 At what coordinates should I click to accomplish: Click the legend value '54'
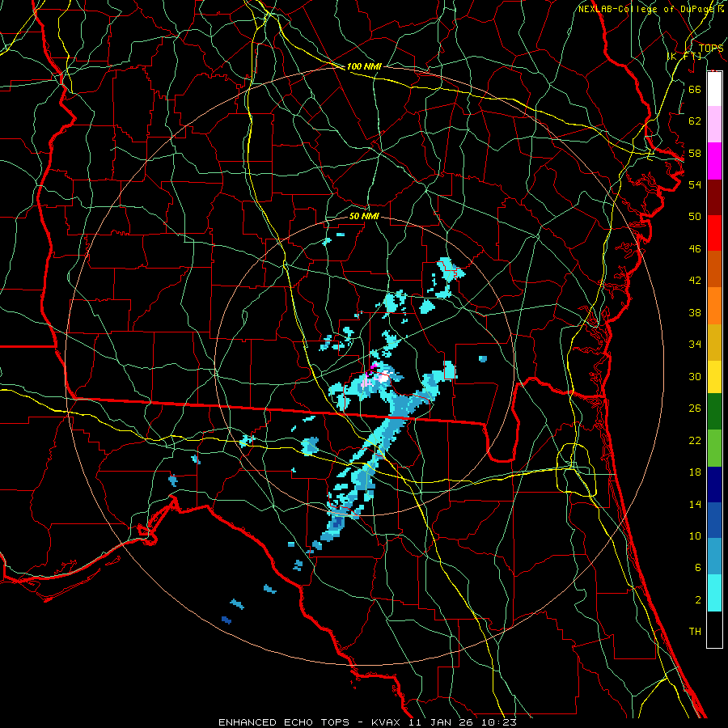pyautogui.click(x=695, y=184)
